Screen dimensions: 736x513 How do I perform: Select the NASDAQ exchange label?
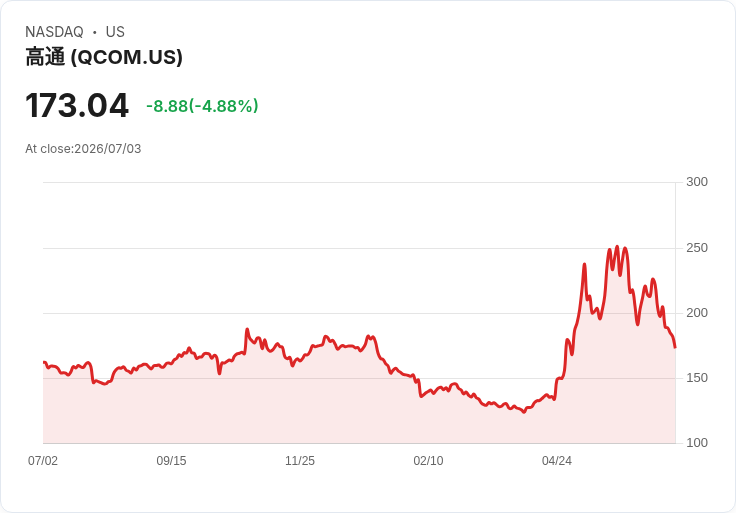tap(54, 32)
